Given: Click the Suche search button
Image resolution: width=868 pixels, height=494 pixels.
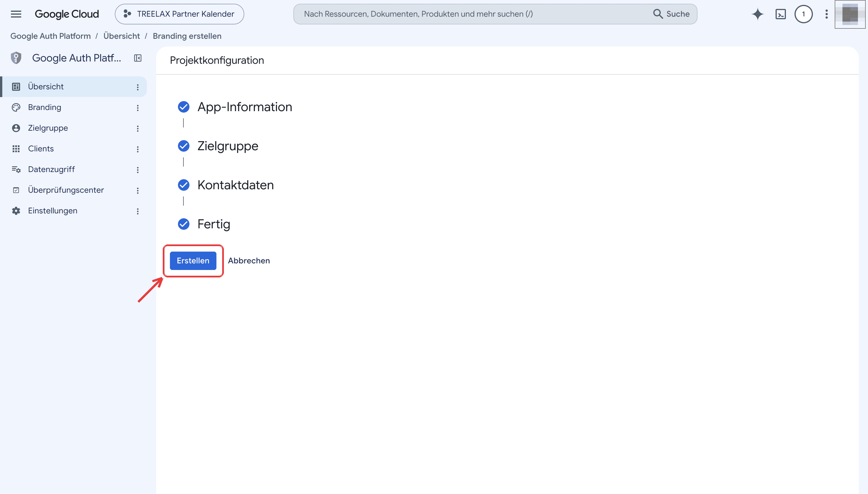Looking at the screenshot, I should 671,14.
